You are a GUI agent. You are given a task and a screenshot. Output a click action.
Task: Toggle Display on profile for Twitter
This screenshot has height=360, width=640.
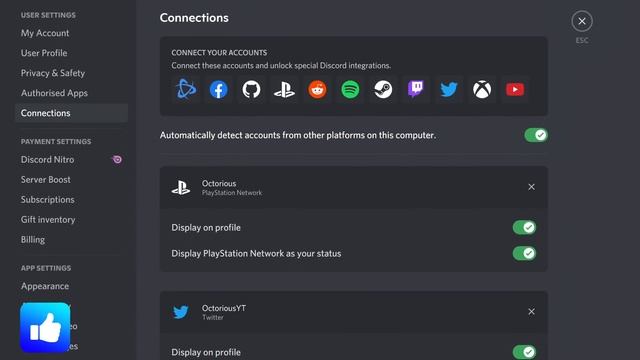pos(524,352)
